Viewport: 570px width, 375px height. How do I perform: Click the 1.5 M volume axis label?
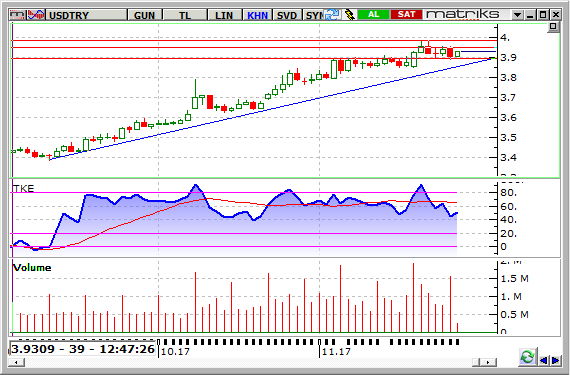[514, 279]
